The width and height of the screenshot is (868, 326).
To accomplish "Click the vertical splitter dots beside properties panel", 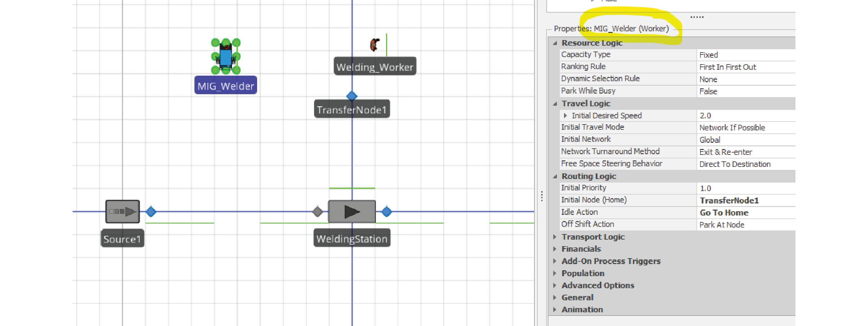I will (x=542, y=196).
